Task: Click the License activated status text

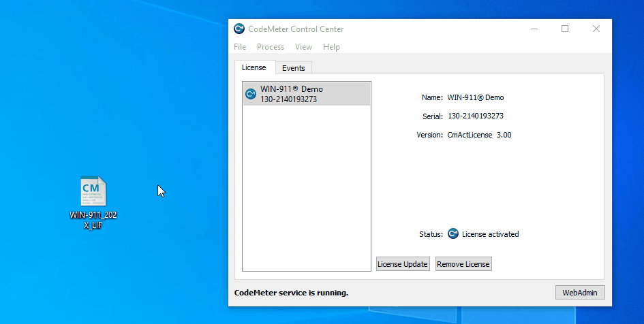Action: click(x=491, y=234)
